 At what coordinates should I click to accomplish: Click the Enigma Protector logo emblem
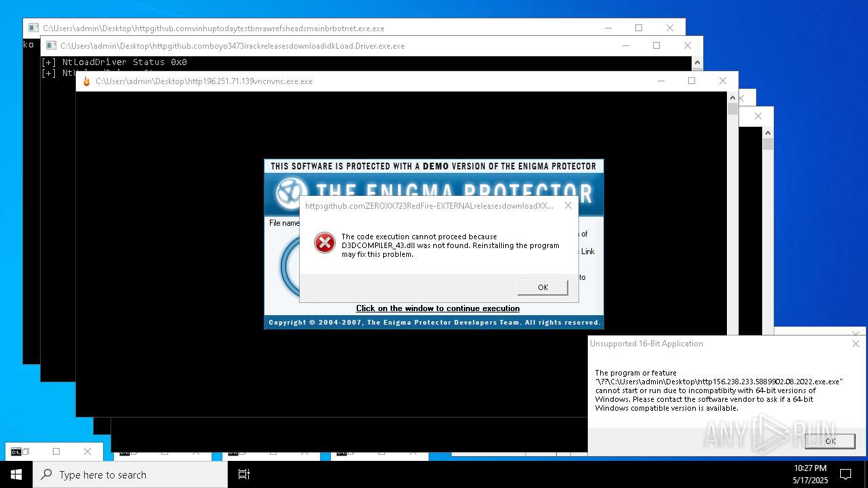pos(292,193)
